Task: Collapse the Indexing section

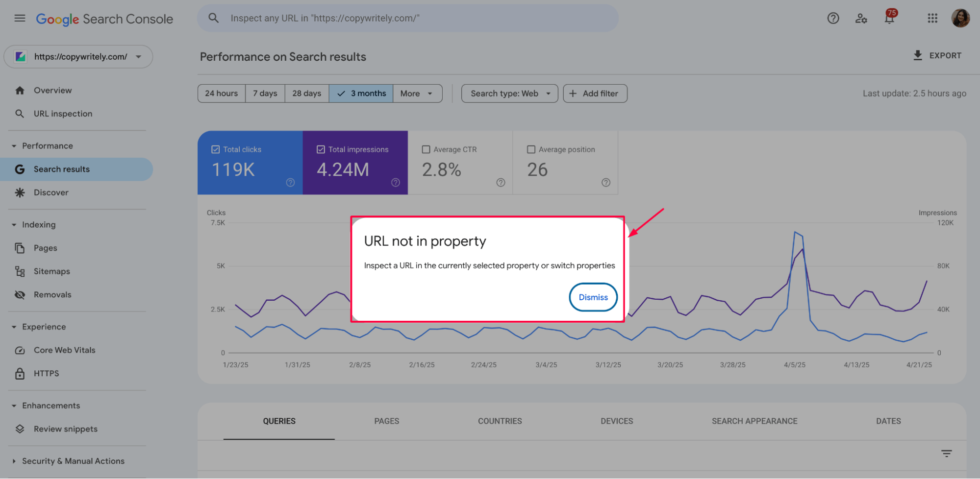Action: (x=14, y=225)
